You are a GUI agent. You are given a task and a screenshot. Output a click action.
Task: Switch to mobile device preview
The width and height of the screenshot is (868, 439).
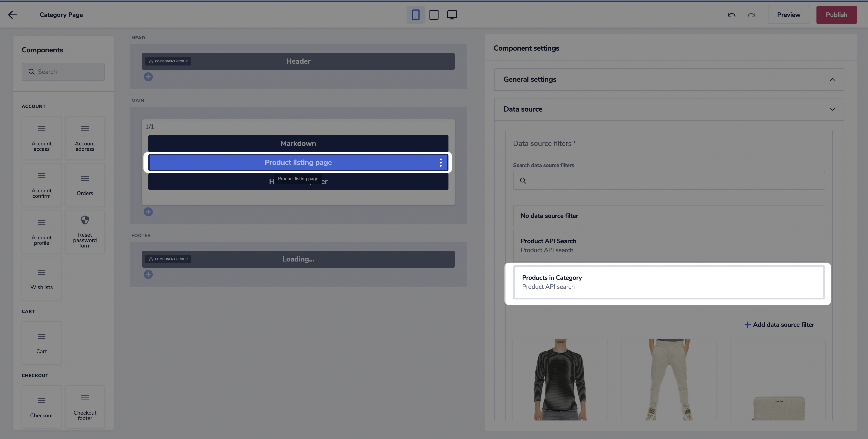[415, 15]
